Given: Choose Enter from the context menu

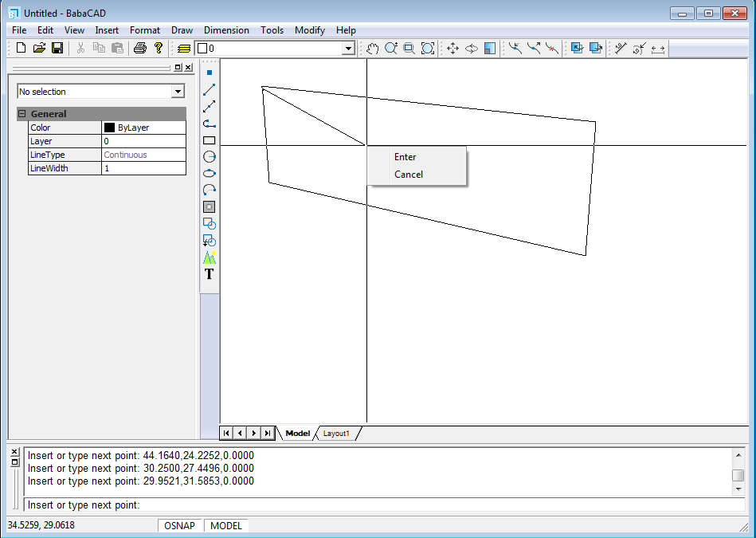Looking at the screenshot, I should [405, 157].
